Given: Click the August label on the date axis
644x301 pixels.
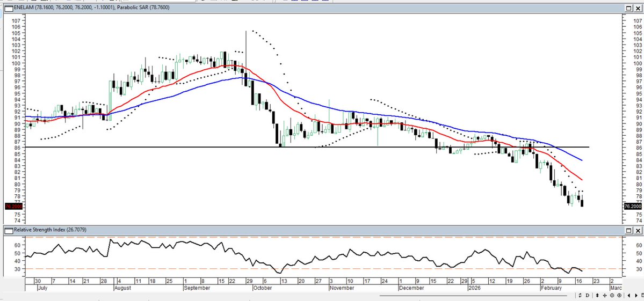Looking at the screenshot, I should point(122,288).
